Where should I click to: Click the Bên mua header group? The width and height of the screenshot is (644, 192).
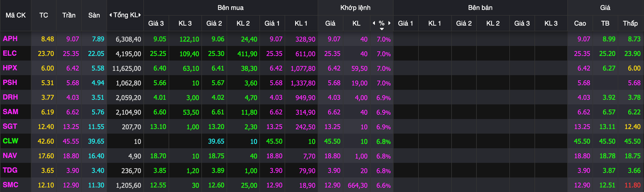click(230, 8)
